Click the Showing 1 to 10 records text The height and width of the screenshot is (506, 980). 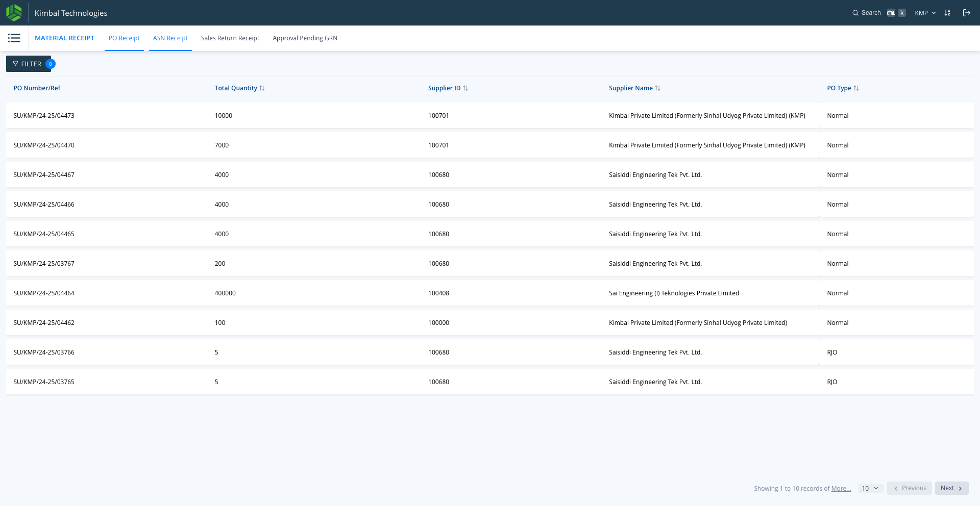[792, 489]
